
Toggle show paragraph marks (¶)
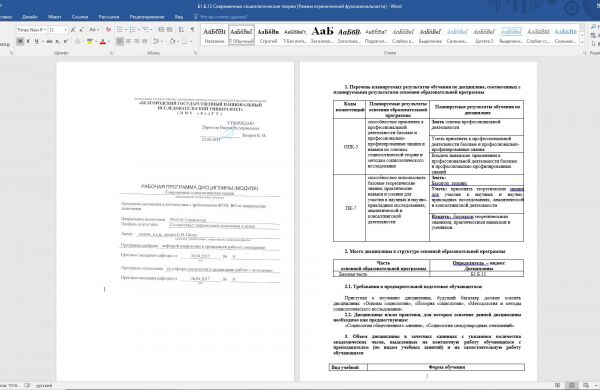pyautogui.click(x=192, y=29)
